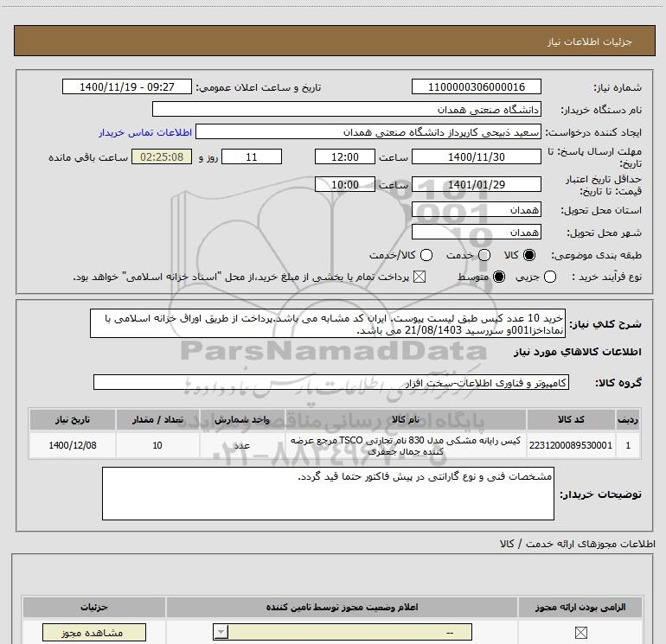Click the جزئیات permits column header
The width and height of the screenshot is (666, 644).
(94, 607)
